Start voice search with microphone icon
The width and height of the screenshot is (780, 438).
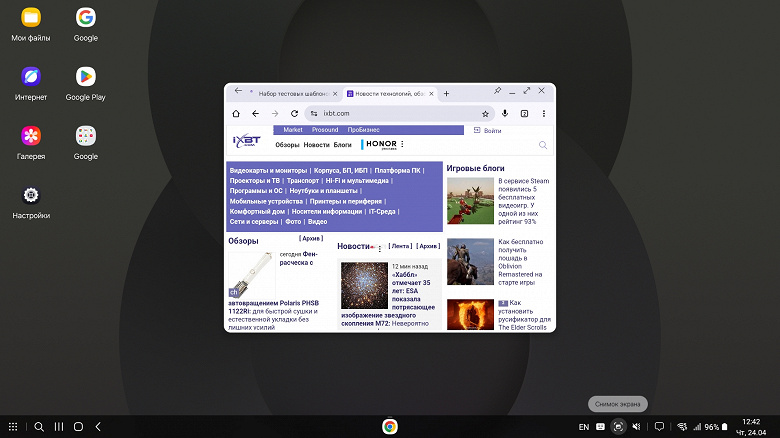pos(505,113)
